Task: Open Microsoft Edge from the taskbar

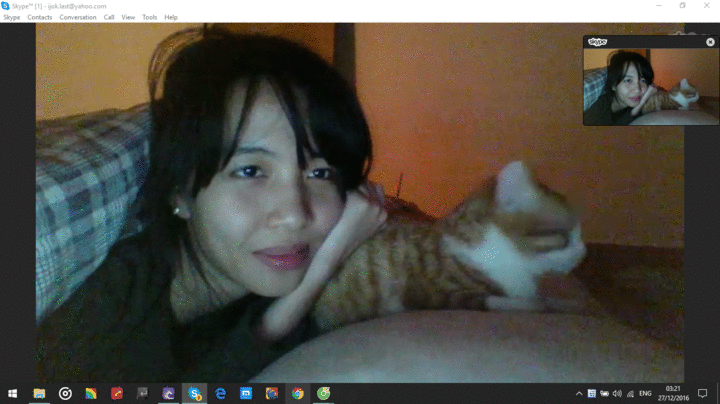Action: click(220, 394)
